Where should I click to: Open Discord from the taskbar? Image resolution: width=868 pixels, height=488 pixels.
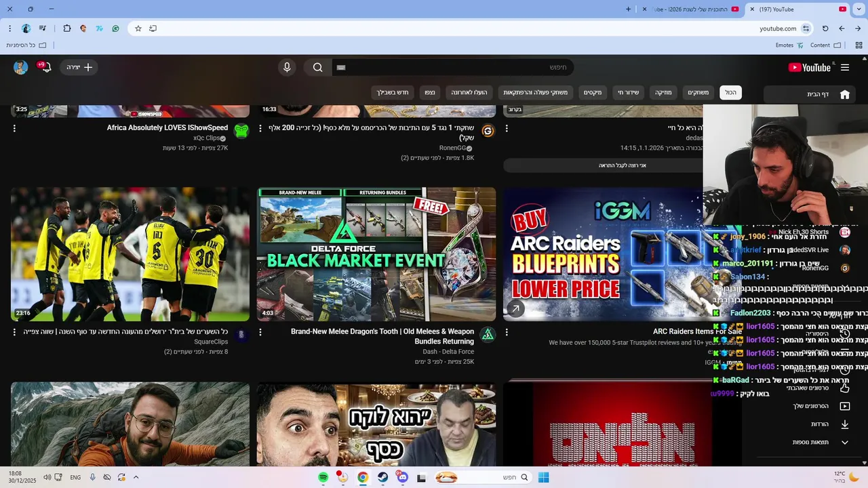402,477
